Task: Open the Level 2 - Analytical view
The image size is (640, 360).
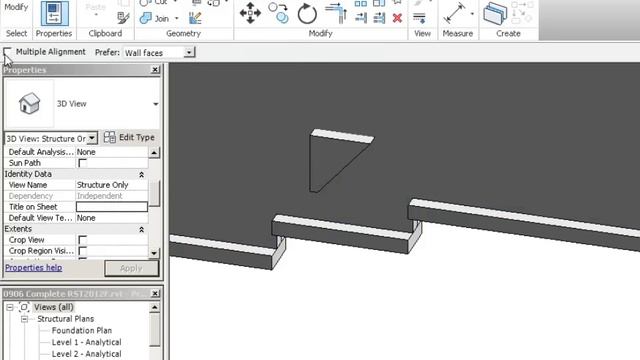Action: pyautogui.click(x=87, y=354)
